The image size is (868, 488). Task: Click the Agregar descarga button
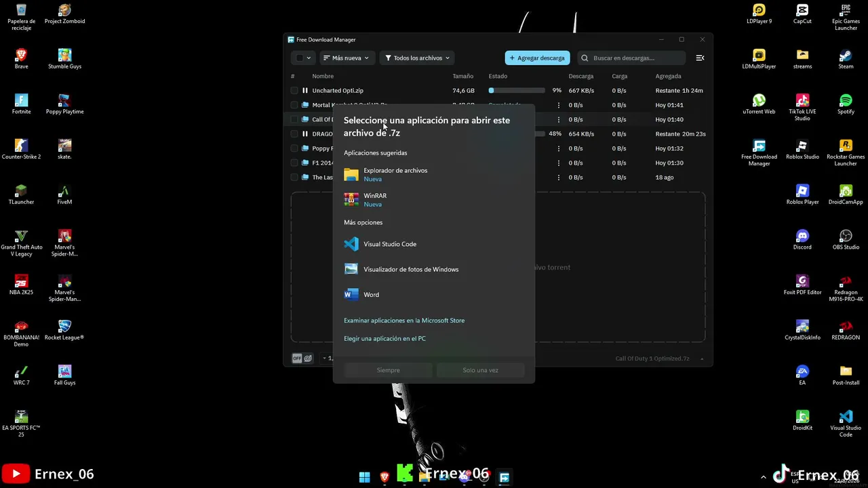pos(537,58)
